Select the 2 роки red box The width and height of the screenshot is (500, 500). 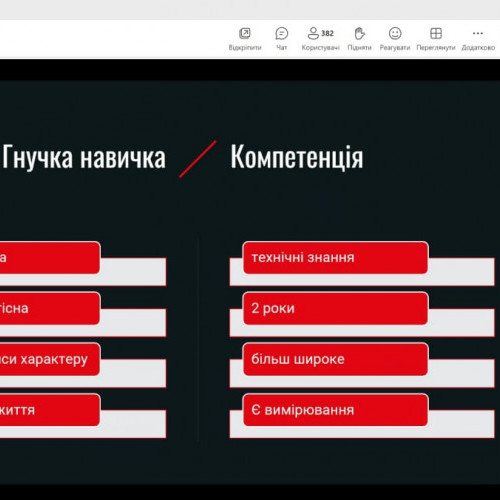pos(336,308)
